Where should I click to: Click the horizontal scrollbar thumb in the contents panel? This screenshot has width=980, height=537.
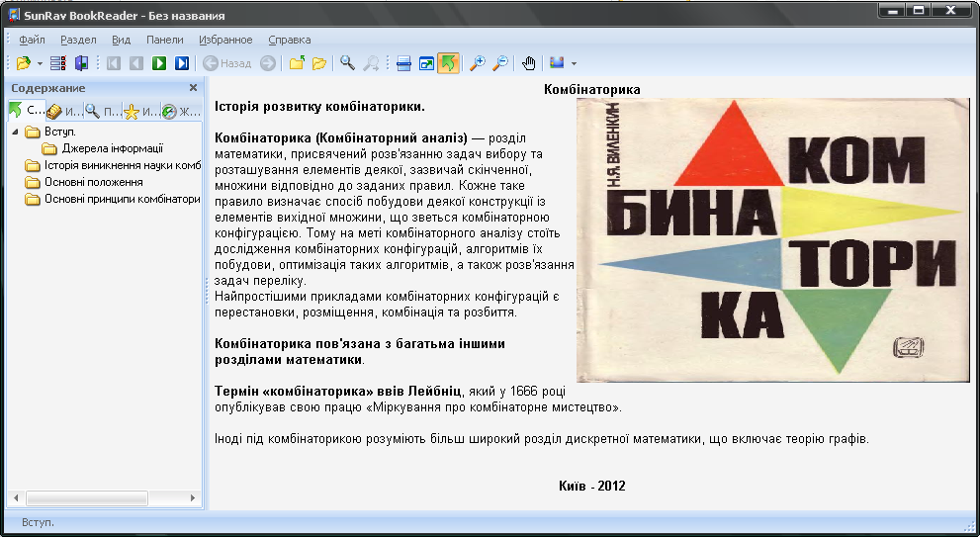pyautogui.click(x=87, y=498)
